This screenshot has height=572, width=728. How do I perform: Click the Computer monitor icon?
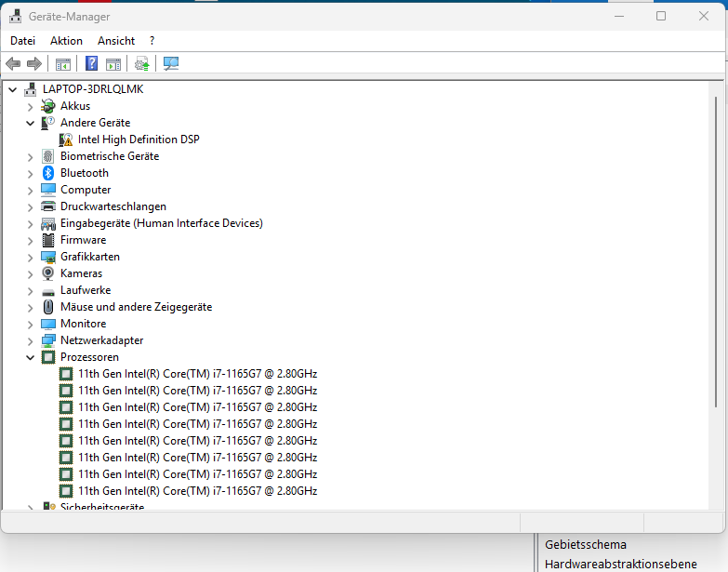click(x=47, y=190)
